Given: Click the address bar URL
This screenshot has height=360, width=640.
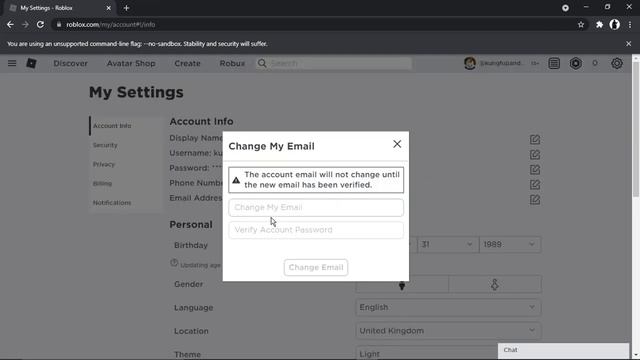Looking at the screenshot, I should click(x=111, y=24).
